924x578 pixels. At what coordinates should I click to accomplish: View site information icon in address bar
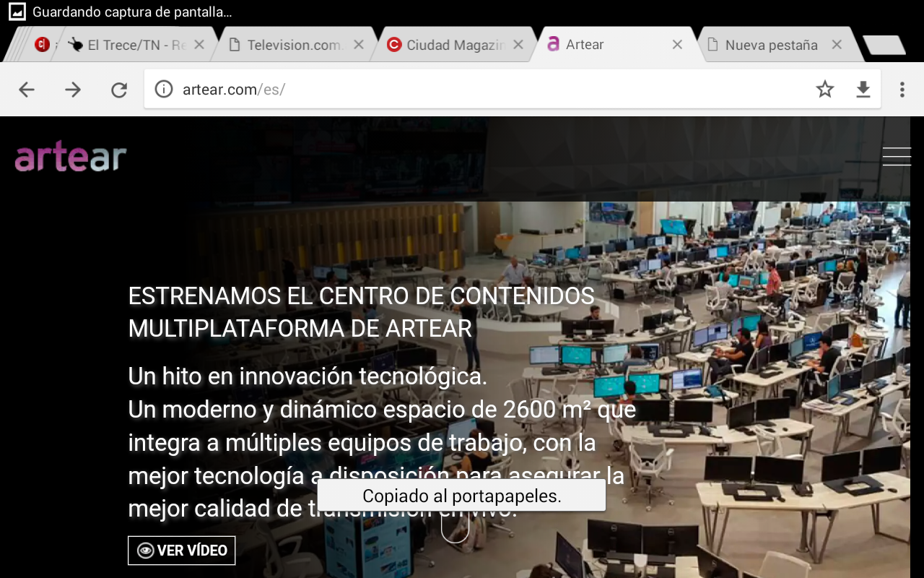tap(164, 90)
